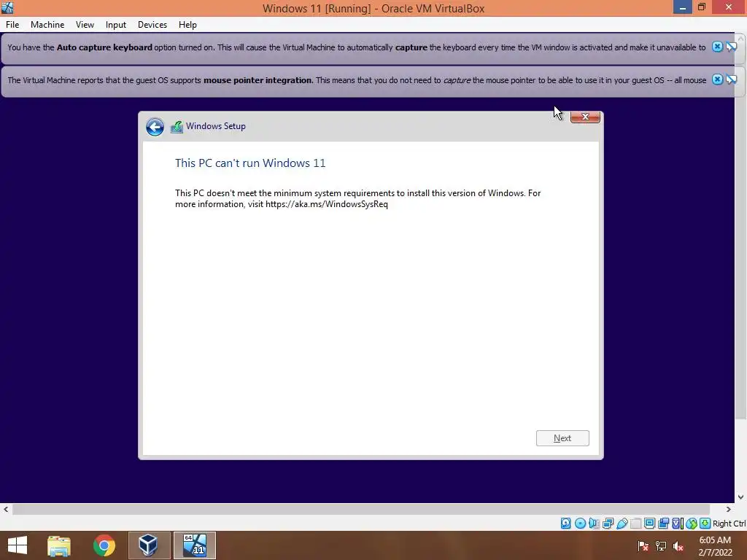Open the USB devices indicator icon
This screenshot has height=560, width=747.
[622, 524]
